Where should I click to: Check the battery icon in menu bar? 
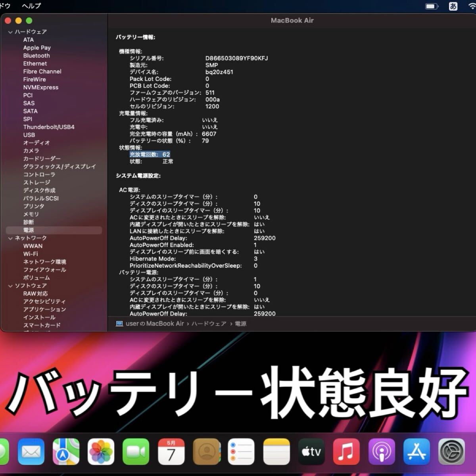click(432, 6)
